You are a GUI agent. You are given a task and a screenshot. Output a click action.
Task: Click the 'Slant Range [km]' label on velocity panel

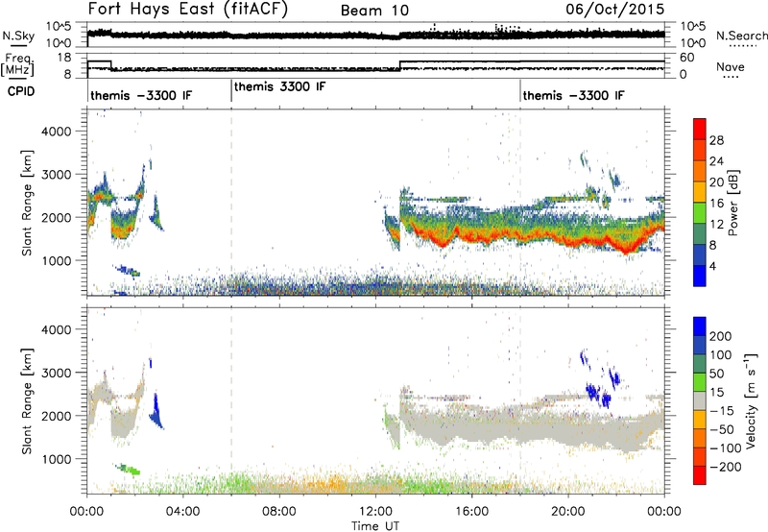point(27,400)
